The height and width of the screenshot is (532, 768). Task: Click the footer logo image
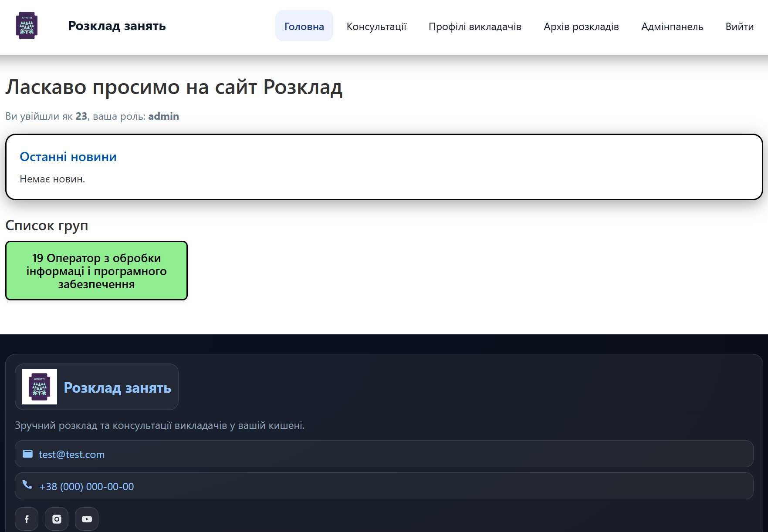click(x=39, y=387)
